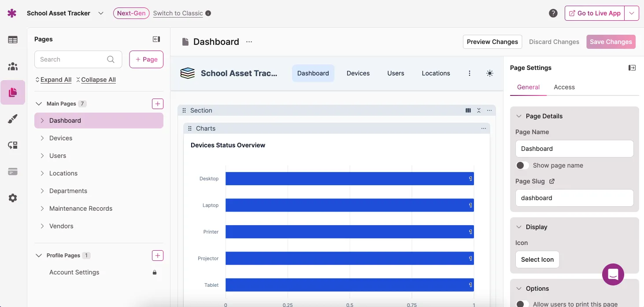Click the Page Slug input field
The height and width of the screenshot is (307, 644).
574,198
